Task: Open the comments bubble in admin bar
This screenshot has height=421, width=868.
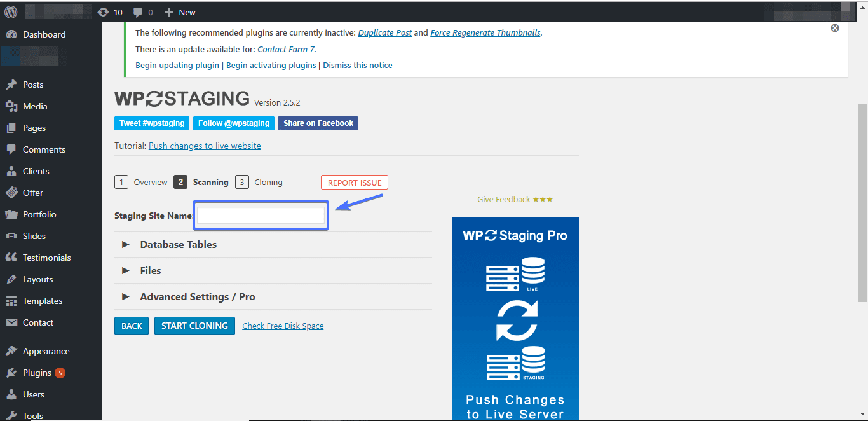Action: pyautogui.click(x=143, y=12)
